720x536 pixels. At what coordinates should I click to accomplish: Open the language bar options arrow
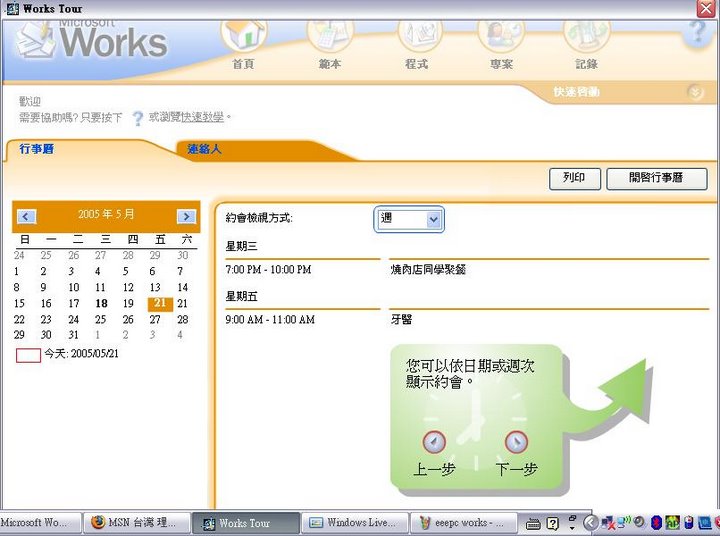(572, 527)
